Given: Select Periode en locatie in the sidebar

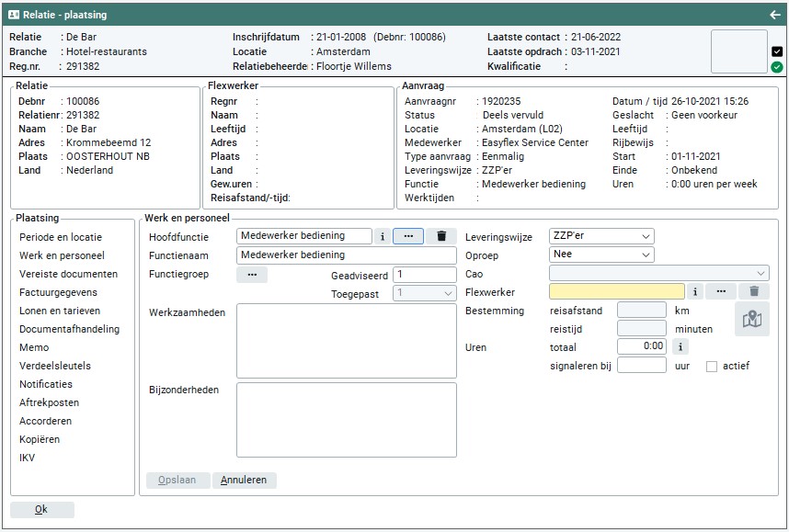Looking at the screenshot, I should coord(61,237).
